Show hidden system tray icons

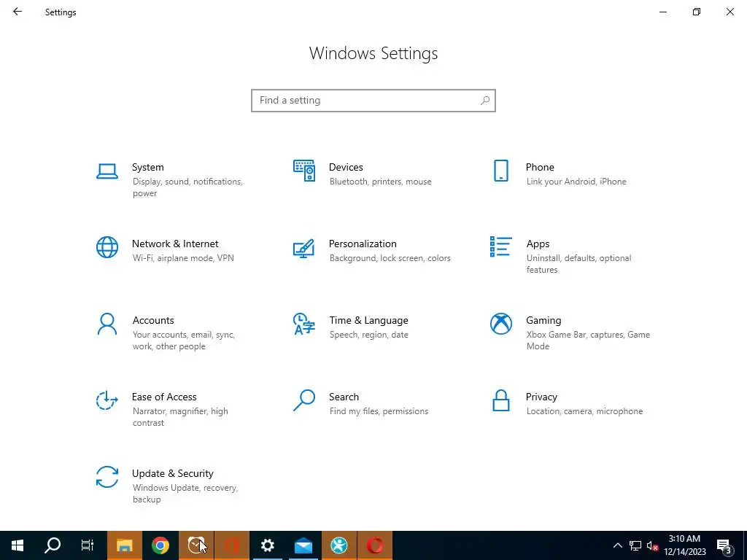coord(617,545)
